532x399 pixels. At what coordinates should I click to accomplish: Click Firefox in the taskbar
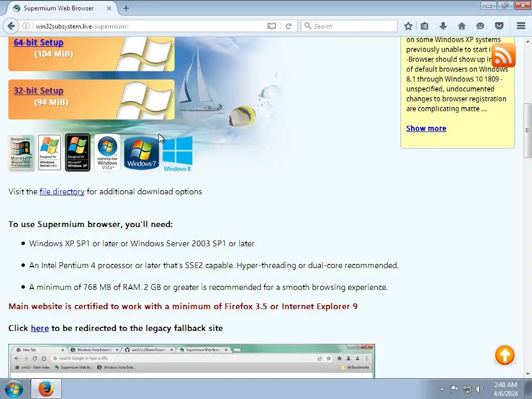[x=46, y=389]
